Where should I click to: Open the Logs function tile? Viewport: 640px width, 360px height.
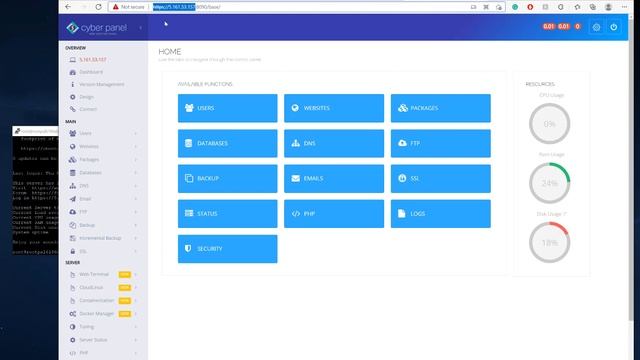click(440, 213)
